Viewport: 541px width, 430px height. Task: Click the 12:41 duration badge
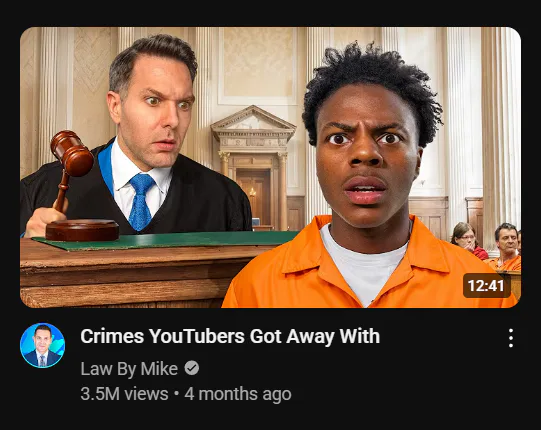coord(486,286)
